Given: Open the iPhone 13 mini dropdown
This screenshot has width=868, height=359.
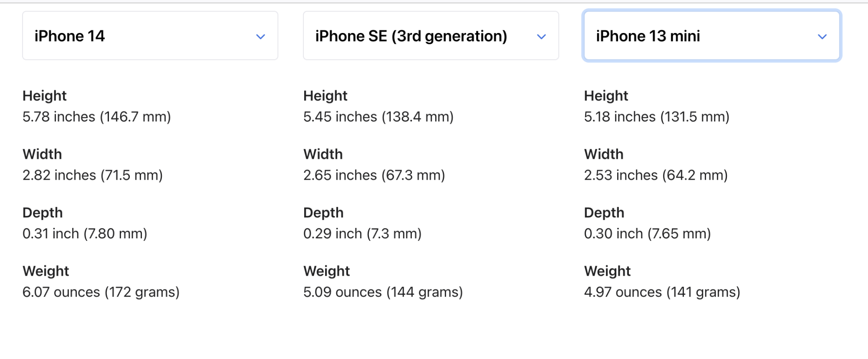Looking at the screenshot, I should pyautogui.click(x=711, y=36).
